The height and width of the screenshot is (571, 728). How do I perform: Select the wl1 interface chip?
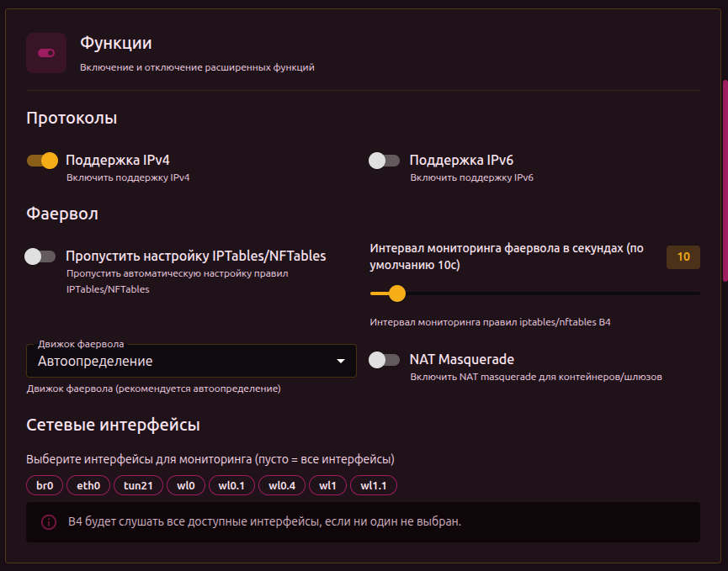point(327,485)
